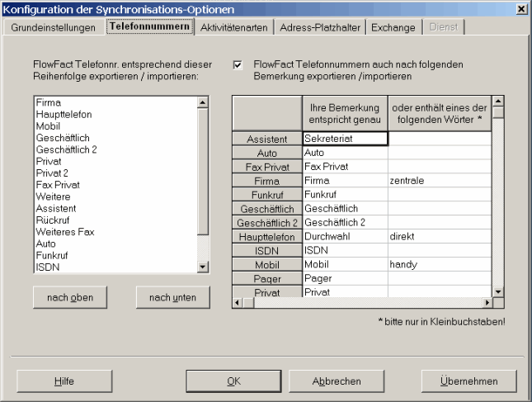Screen dimensions: 532x402
Task: Select Fax Privat in the order list
Action: [x=116, y=185]
